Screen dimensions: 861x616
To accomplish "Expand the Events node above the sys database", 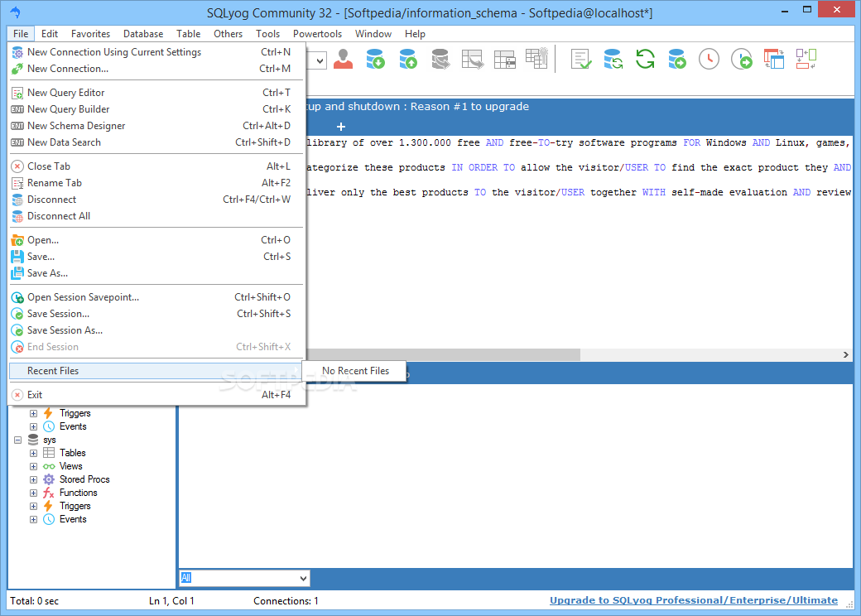I will [33, 426].
